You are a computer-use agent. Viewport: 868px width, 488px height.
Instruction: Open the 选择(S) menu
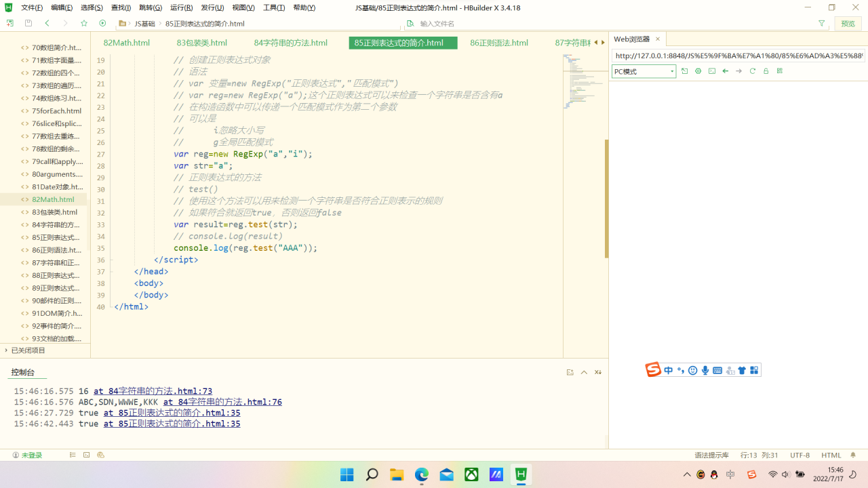point(92,7)
